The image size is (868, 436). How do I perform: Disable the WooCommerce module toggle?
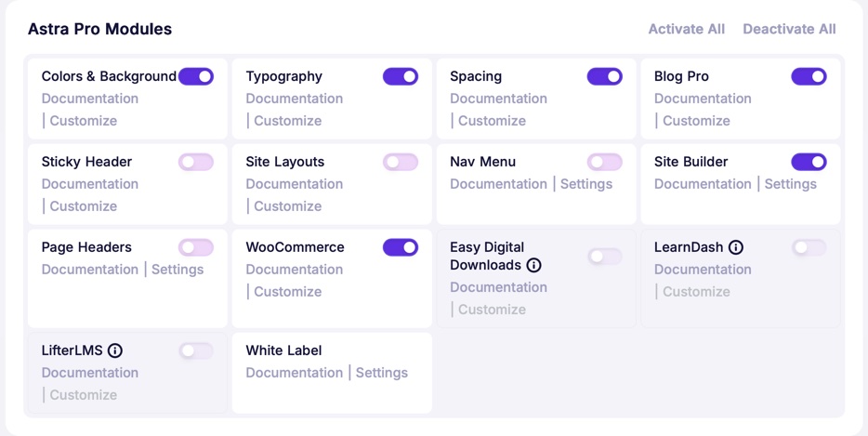click(401, 247)
